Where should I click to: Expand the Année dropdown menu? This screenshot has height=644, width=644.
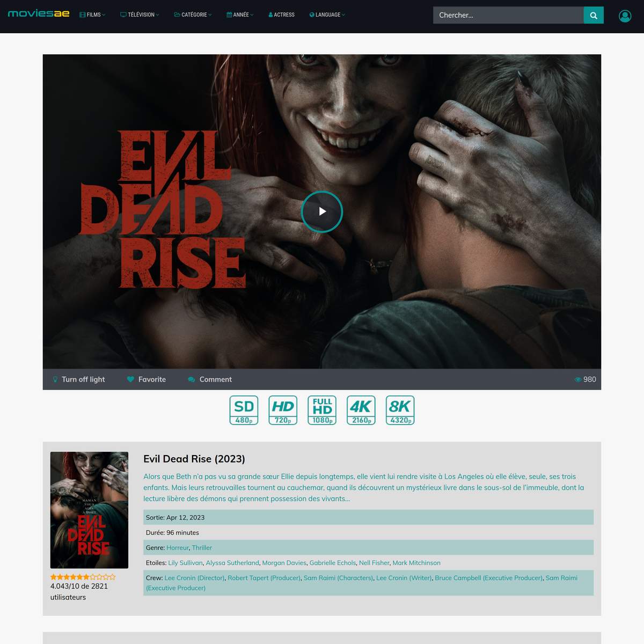[x=240, y=15]
